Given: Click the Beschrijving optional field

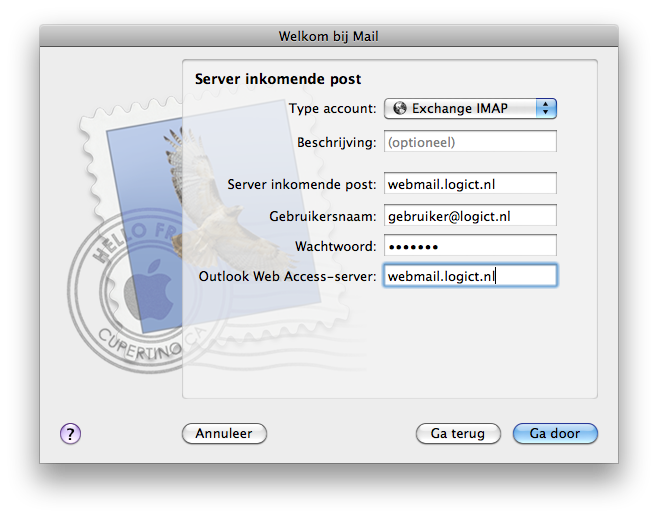Looking at the screenshot, I should click(x=470, y=141).
